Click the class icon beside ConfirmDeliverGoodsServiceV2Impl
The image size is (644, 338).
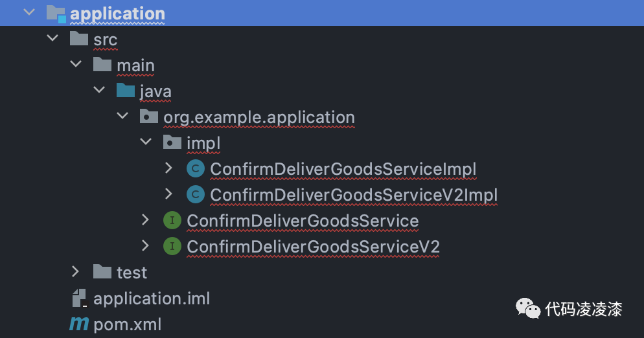pos(195,194)
